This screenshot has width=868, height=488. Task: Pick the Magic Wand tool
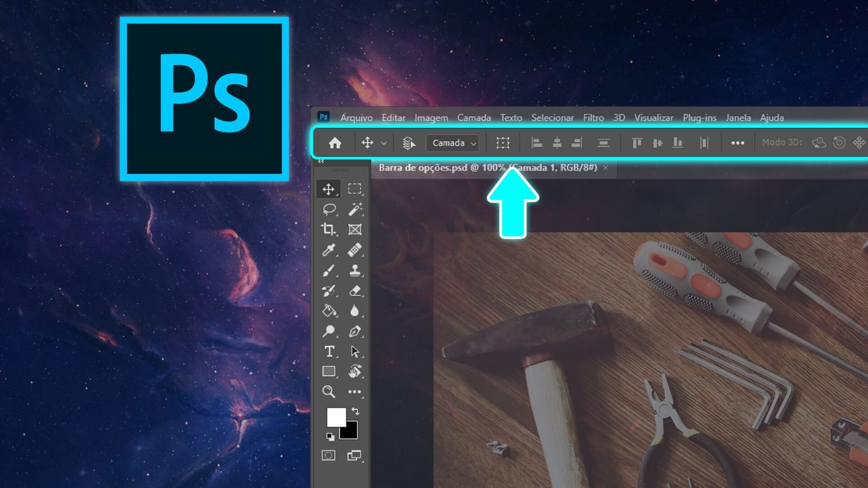[x=354, y=210]
